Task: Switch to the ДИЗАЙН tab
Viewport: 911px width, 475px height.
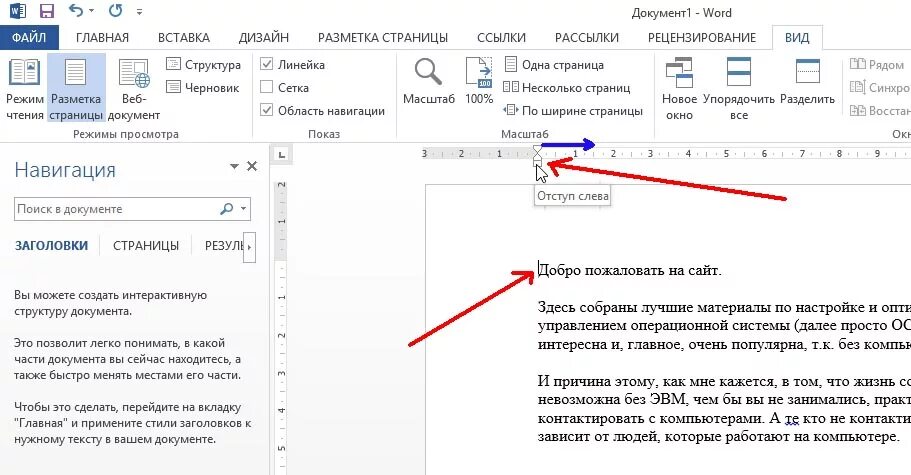Action: click(264, 38)
